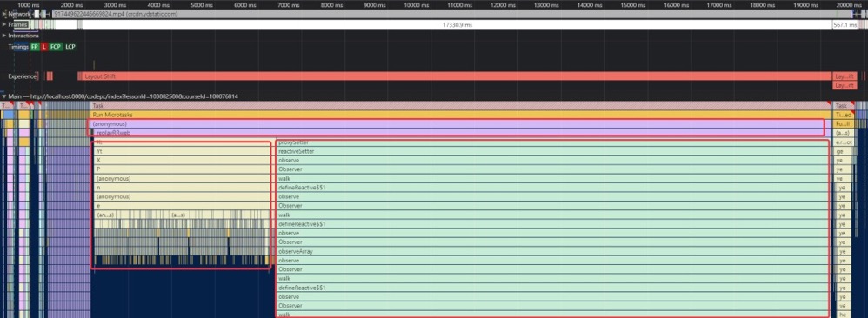The height and width of the screenshot is (318, 868).
Task: Select the Fu...ll entry near 20000 ms
Action: point(845,124)
